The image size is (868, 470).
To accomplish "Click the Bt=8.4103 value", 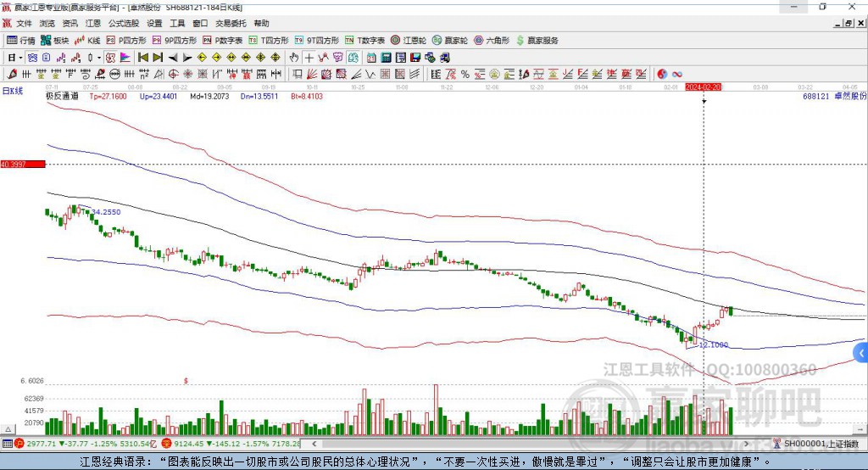I will click(x=307, y=96).
